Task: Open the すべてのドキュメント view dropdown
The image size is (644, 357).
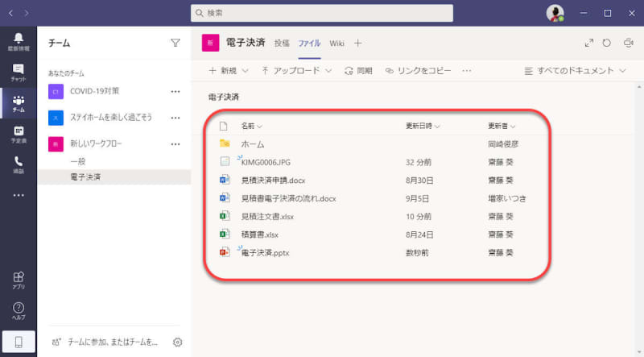Action: 575,71
